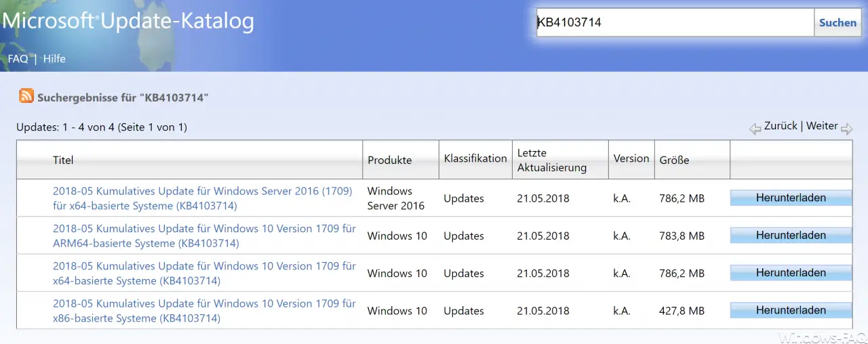Click the Suchen search button
Screen dimensions: 868x344
[x=837, y=22]
